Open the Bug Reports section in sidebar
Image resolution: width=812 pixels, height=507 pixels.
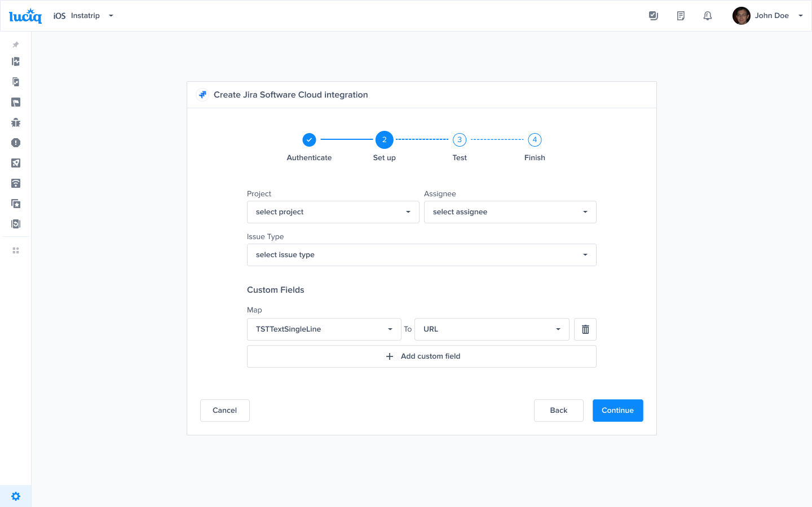[x=16, y=122]
